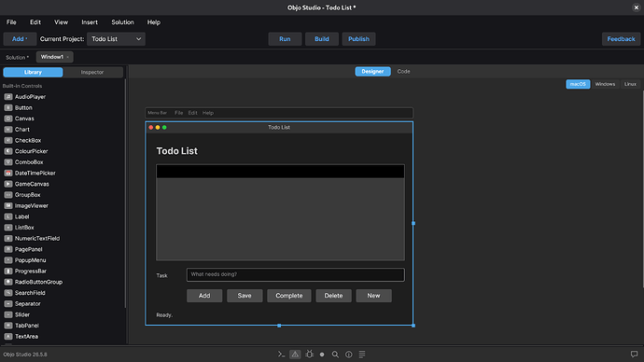Select the AudioPlayer control icon
644x362 pixels.
tap(8, 97)
